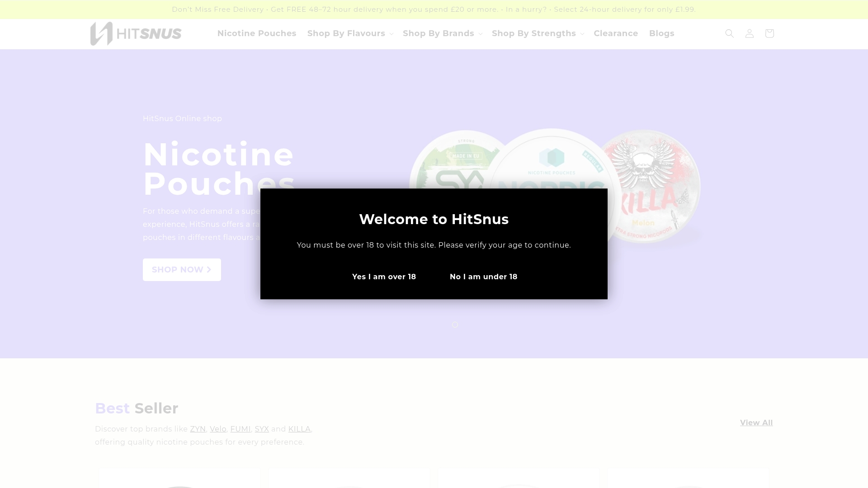Expand the Shop By Brands dropdown
Image resolution: width=868 pixels, height=488 pixels.
(439, 33)
